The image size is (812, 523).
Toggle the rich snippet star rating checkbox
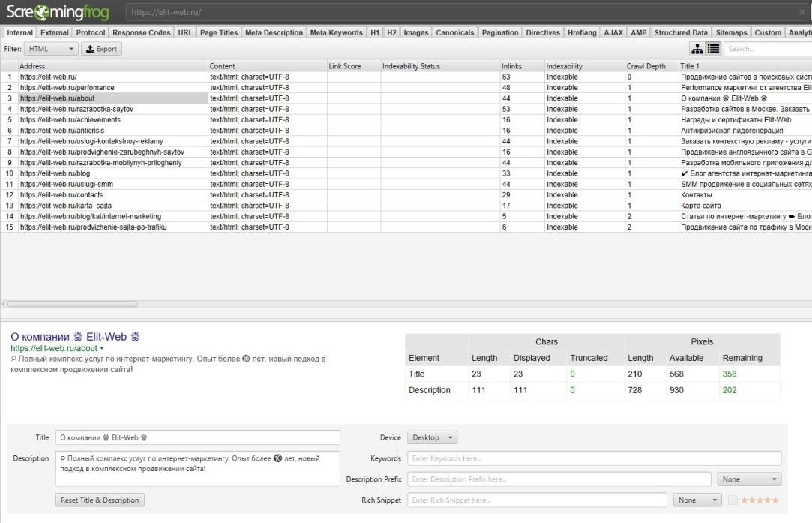tap(733, 500)
